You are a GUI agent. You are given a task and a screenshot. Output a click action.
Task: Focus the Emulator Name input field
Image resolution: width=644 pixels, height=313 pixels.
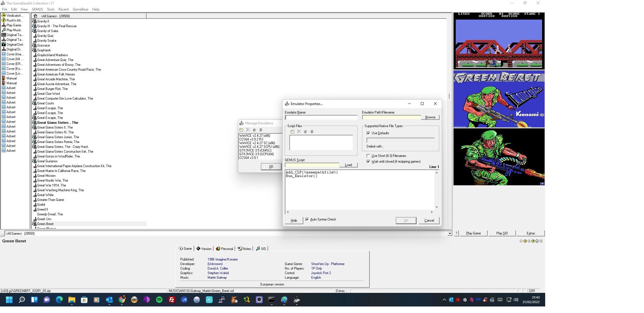321,117
